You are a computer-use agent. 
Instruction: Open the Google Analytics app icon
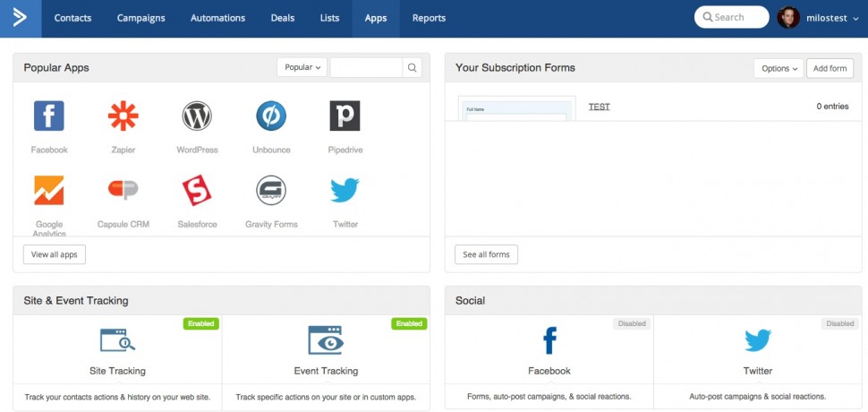(48, 190)
